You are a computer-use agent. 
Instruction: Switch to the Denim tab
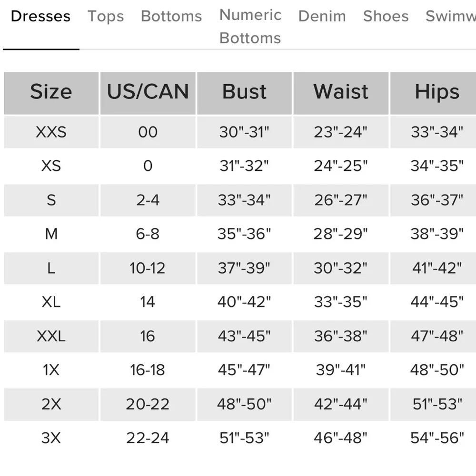(322, 17)
